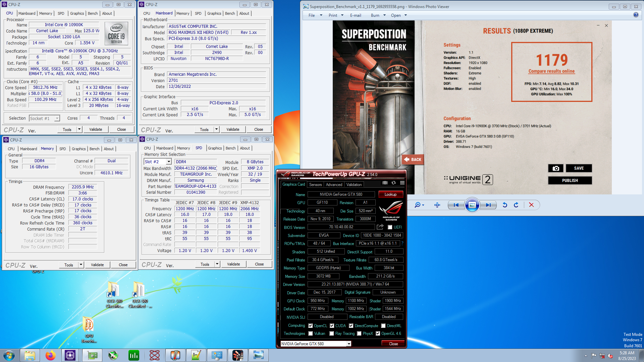Open Windows Explorer from taskbar
The image size is (644, 362).
tap(30, 355)
